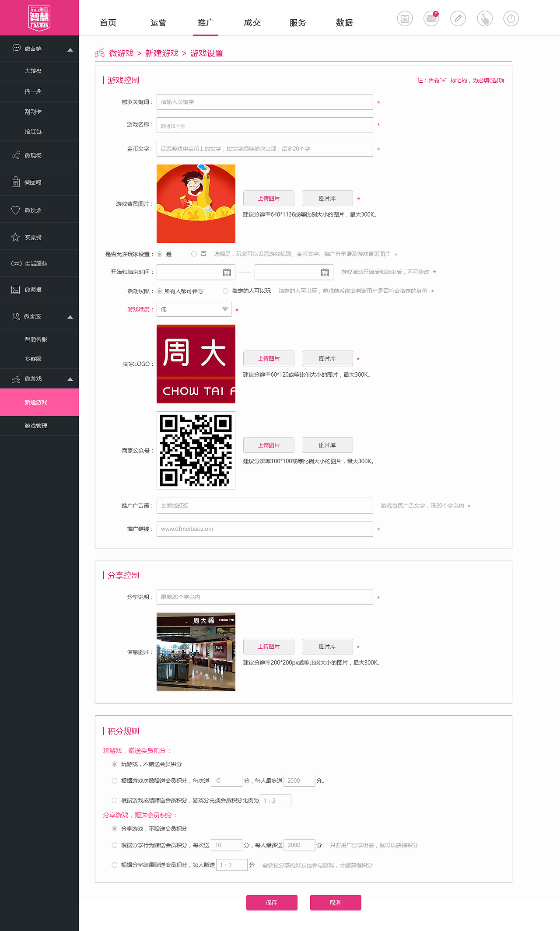This screenshot has width=560, height=931.
Task: Select 根据分享行为赠送会员积分 option
Action: tap(114, 845)
